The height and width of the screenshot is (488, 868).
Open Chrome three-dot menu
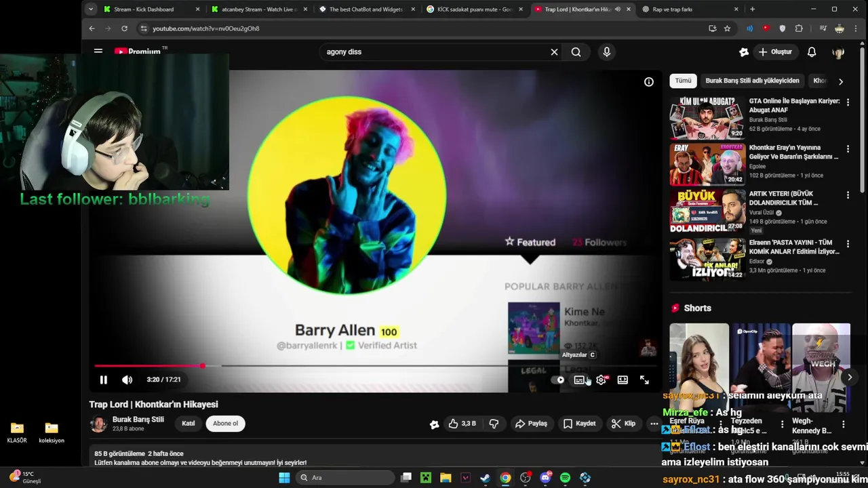coord(856,28)
